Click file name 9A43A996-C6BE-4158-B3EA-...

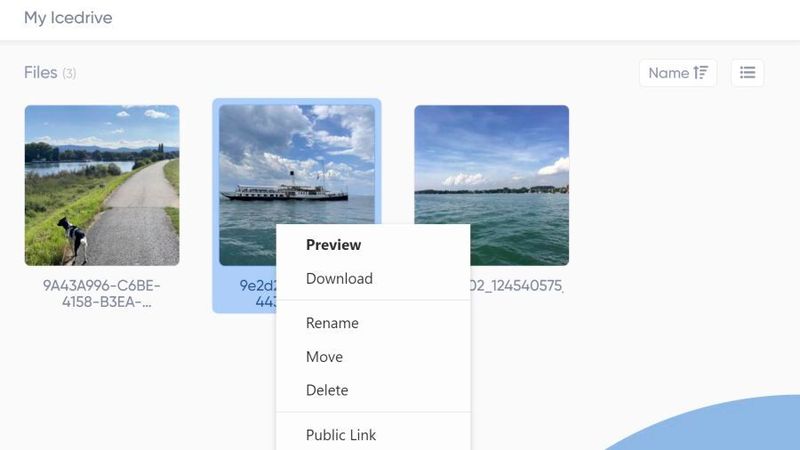pos(102,293)
